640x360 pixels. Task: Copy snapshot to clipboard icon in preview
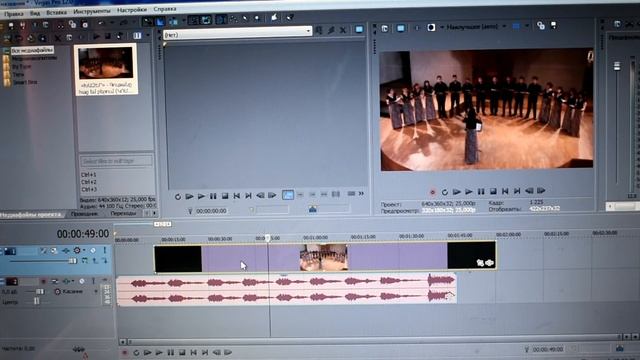point(541,26)
